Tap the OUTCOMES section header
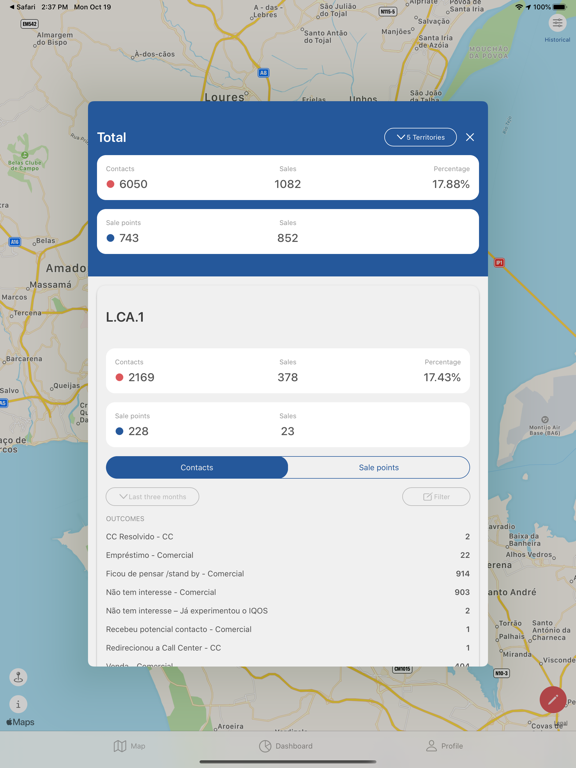576x768 pixels. click(x=125, y=519)
